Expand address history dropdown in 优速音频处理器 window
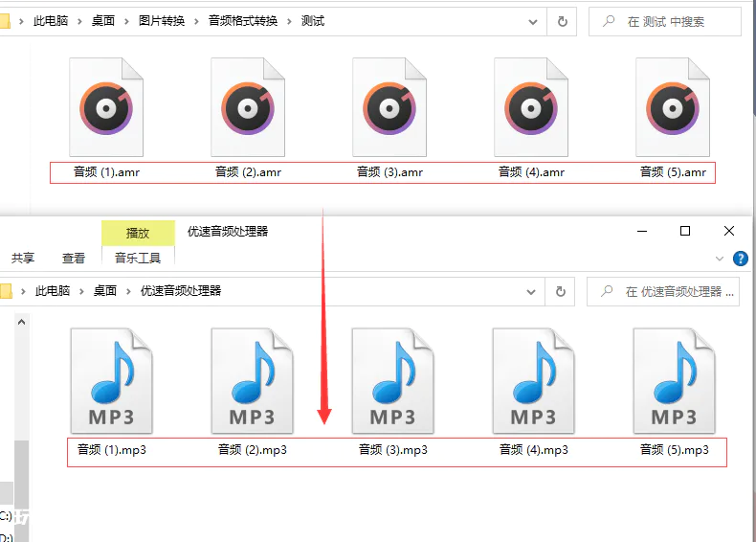 (x=531, y=292)
